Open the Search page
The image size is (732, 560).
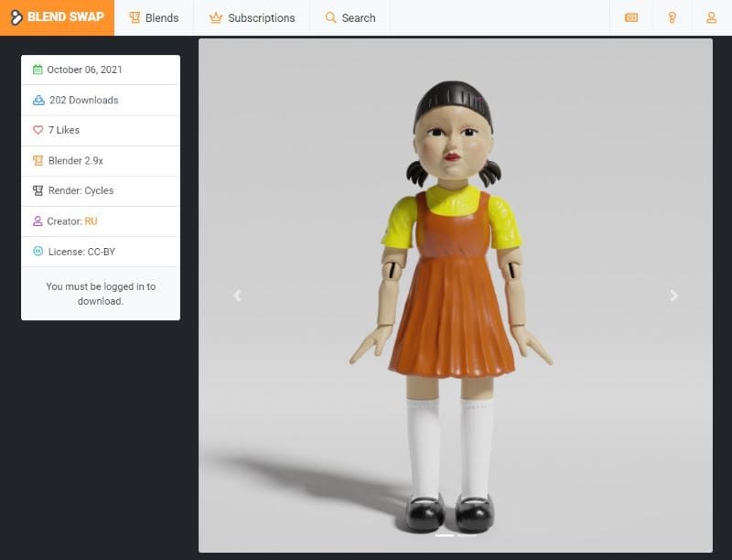350,17
